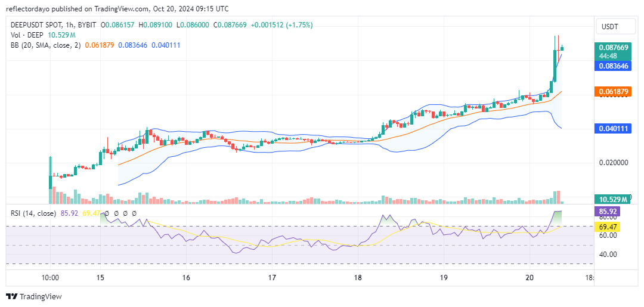This screenshot has width=644, height=307.
Task: Click the date 17 on the time axis
Action: pyautogui.click(x=272, y=277)
